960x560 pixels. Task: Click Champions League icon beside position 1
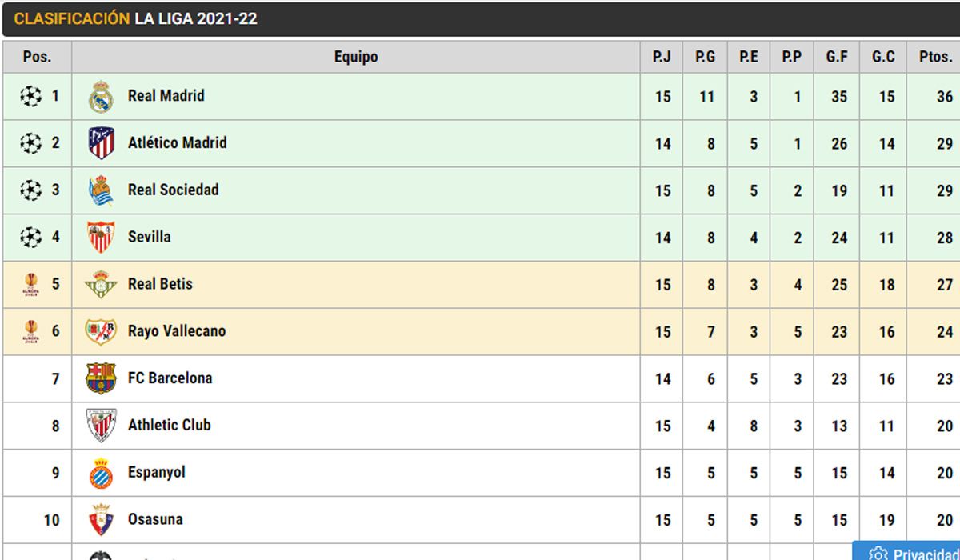pyautogui.click(x=30, y=97)
